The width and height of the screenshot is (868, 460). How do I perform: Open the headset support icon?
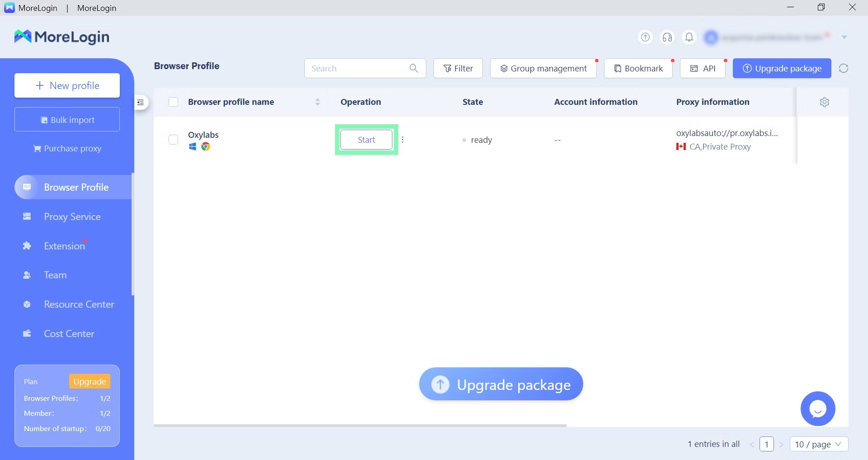click(667, 37)
